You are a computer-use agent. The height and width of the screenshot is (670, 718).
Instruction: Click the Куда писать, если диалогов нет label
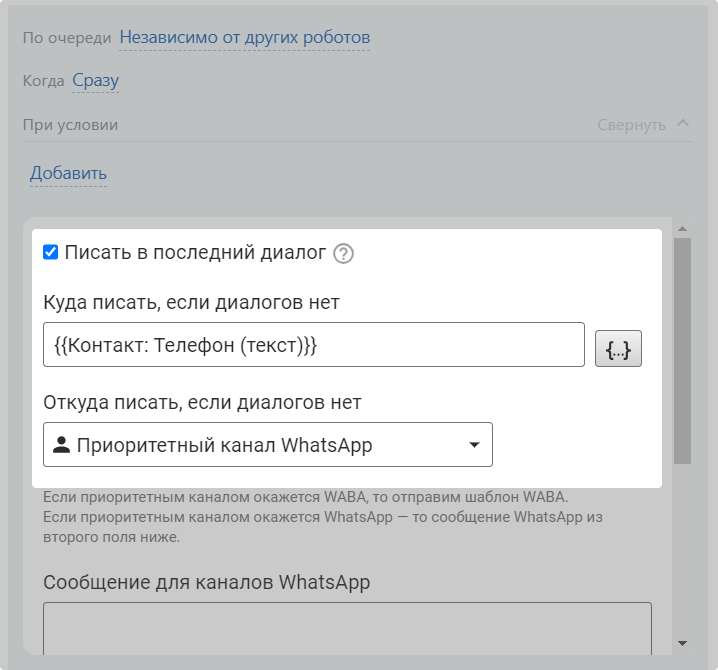pyautogui.click(x=192, y=302)
